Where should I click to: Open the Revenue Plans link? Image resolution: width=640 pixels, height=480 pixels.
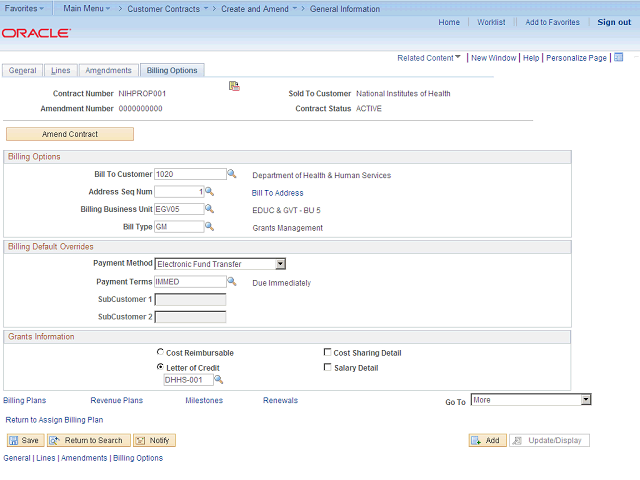pyautogui.click(x=117, y=400)
